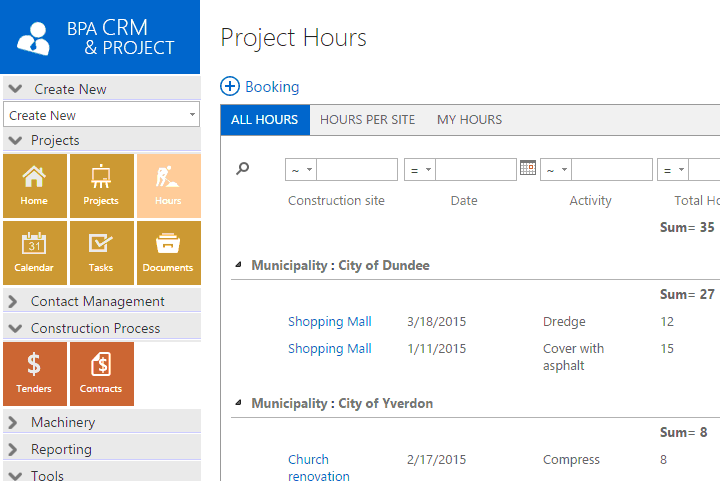Open Date filter operator dropdown

tap(420, 169)
